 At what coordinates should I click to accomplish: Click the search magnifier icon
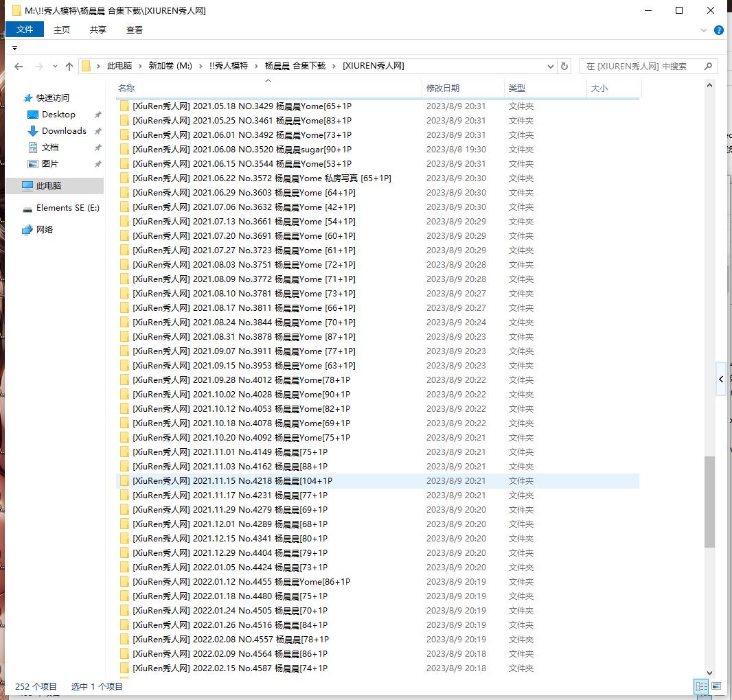(708, 67)
